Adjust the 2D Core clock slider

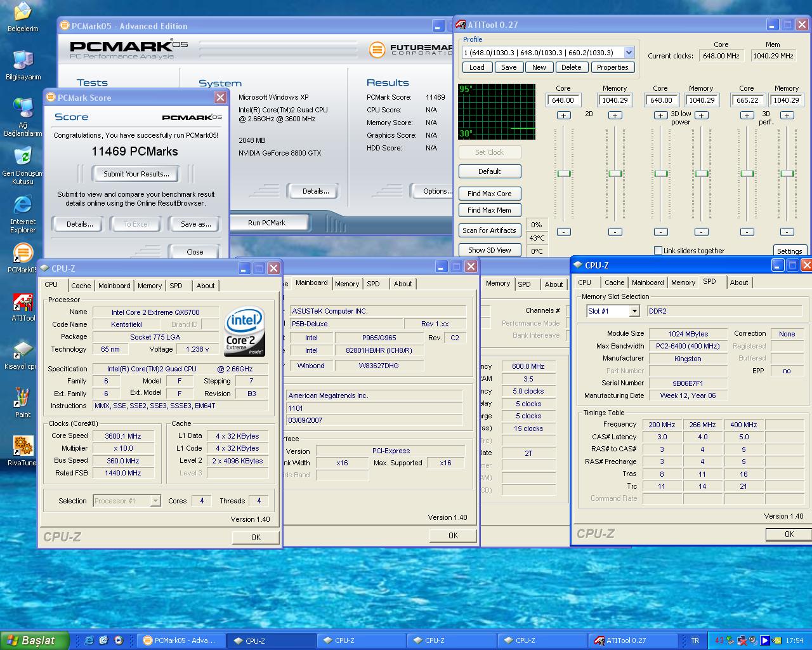(x=563, y=173)
